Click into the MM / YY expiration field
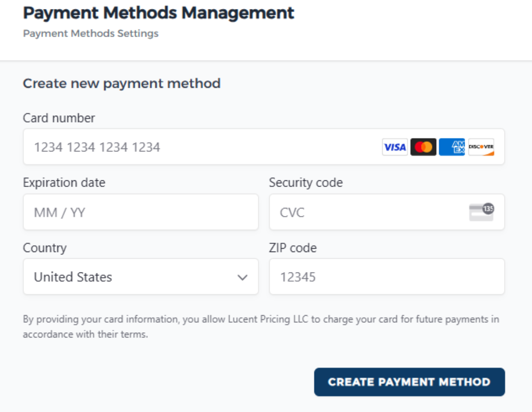Image resolution: width=532 pixels, height=412 pixels. (x=140, y=212)
